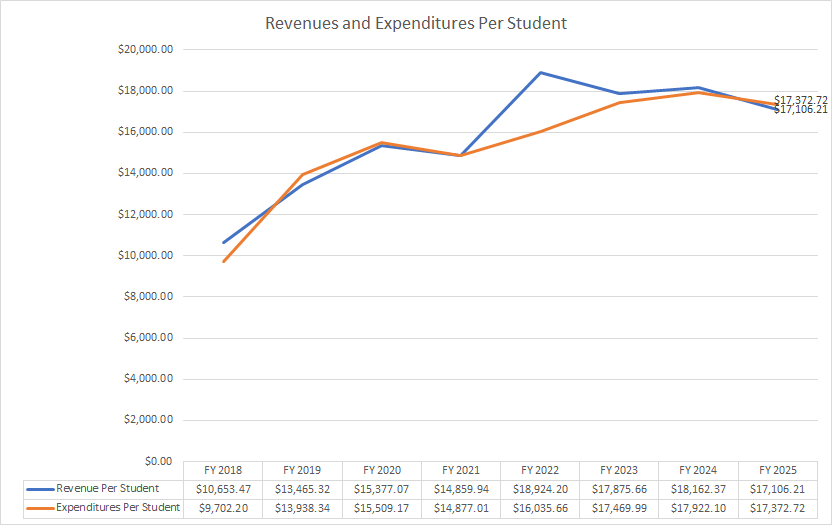Screen dimensions: 832x525
Task: Select the Expenditures Per Student legend label
Action: [118, 508]
